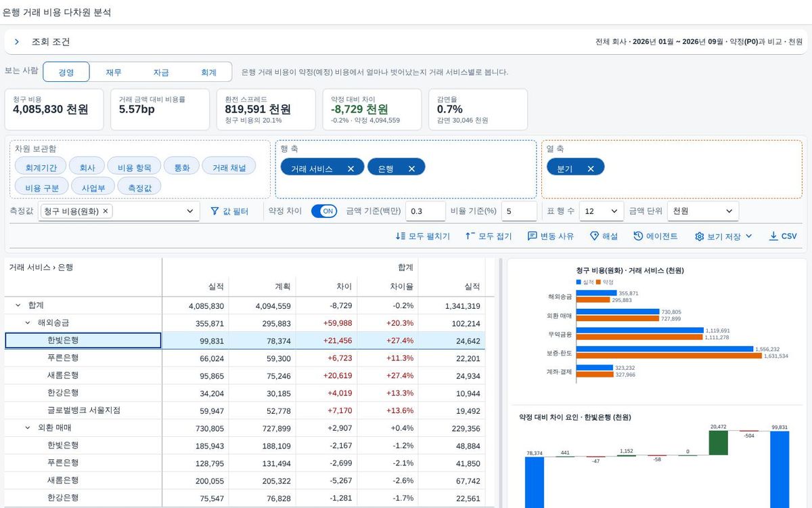Toggle the 약정 차이 switch off

324,211
